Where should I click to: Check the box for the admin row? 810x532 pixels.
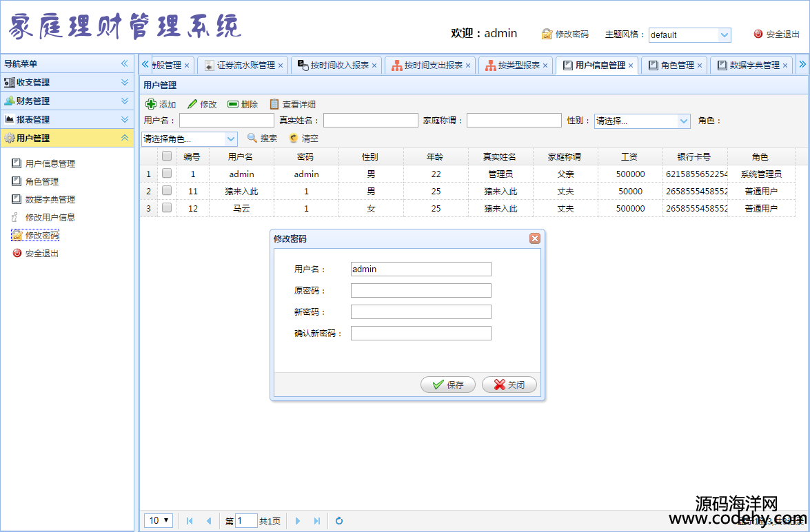tap(167, 174)
